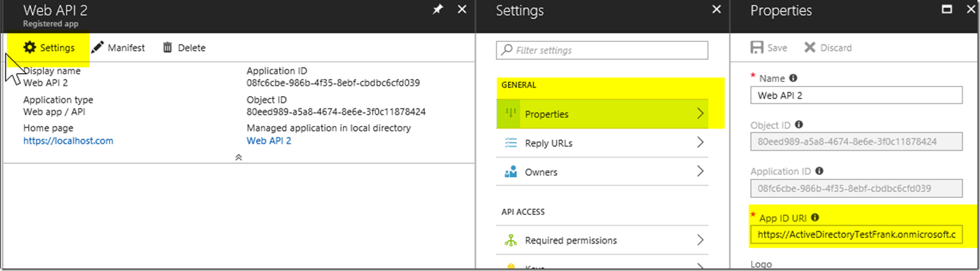Click the Discard button

[x=828, y=48]
